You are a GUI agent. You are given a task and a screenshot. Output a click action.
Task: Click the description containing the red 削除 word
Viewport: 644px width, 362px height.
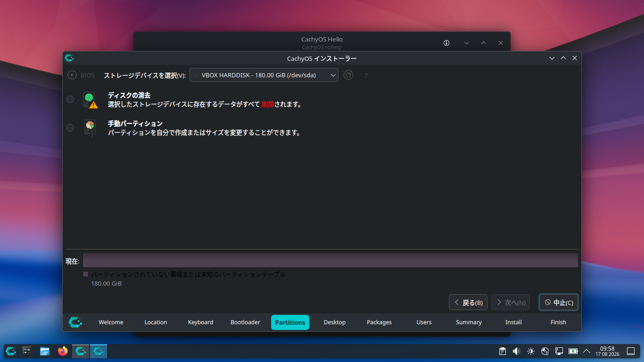point(205,105)
